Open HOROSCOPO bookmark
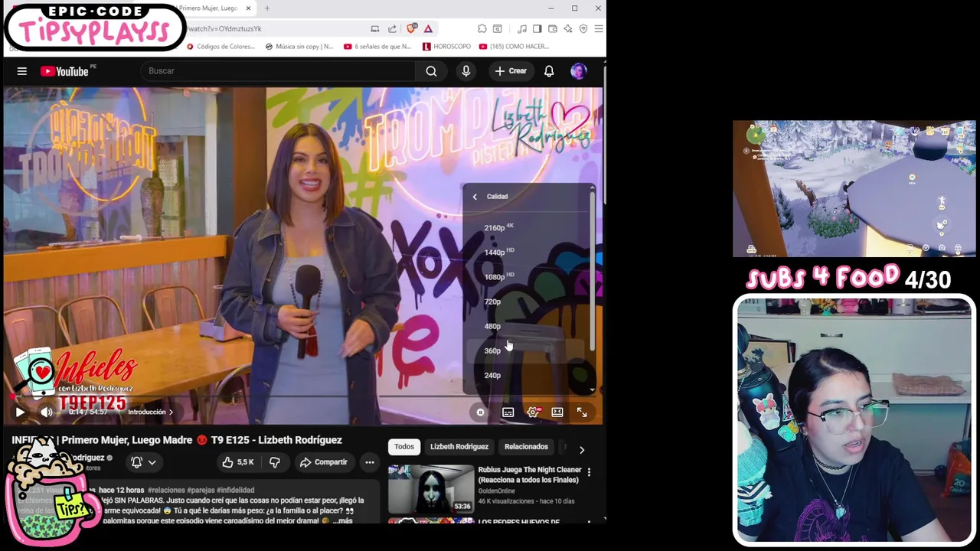Viewport: 980px width, 551px height. tap(447, 47)
